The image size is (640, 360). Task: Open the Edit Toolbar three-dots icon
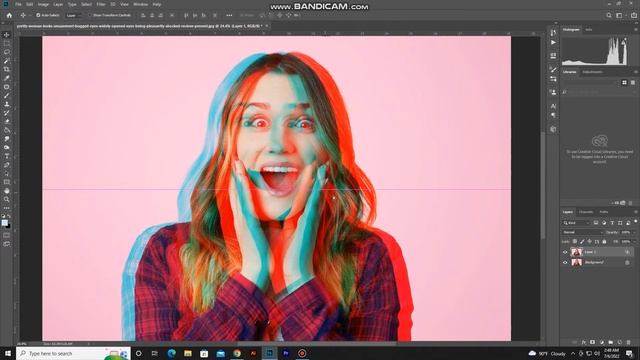coord(7,208)
